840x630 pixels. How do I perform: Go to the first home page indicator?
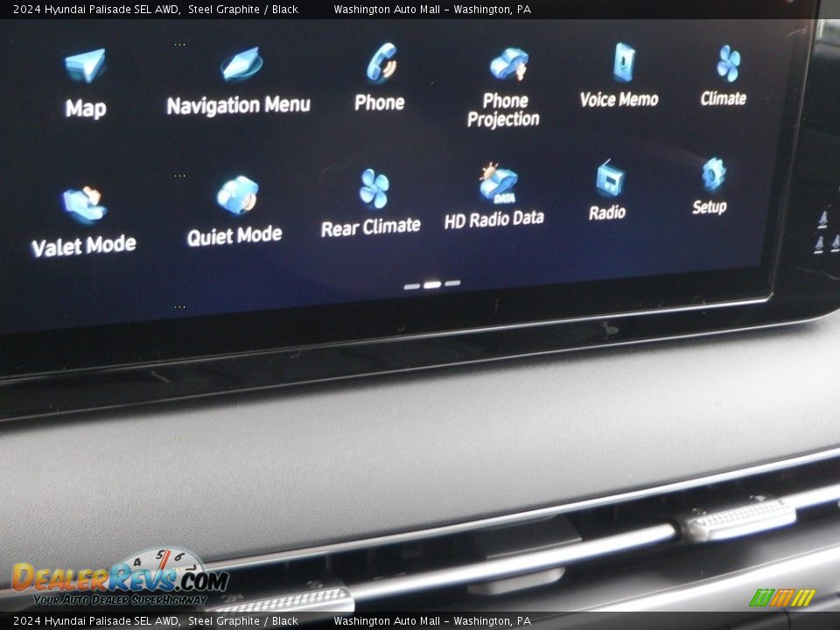click(411, 287)
